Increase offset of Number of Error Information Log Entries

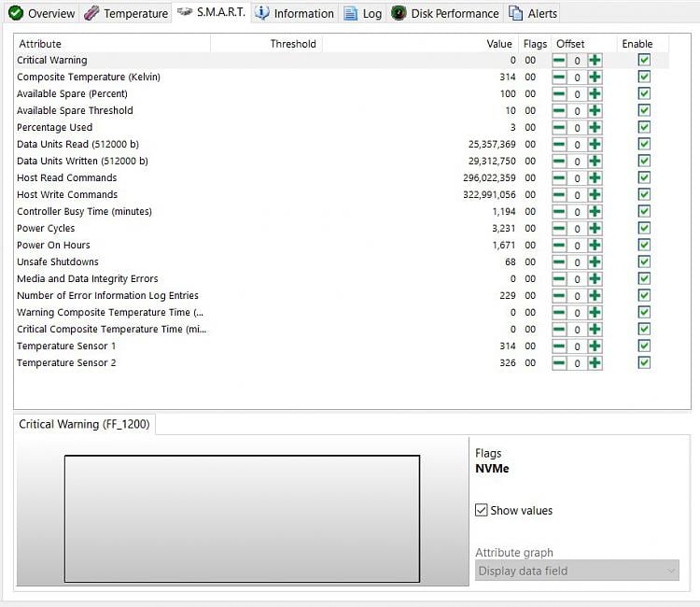(595, 296)
